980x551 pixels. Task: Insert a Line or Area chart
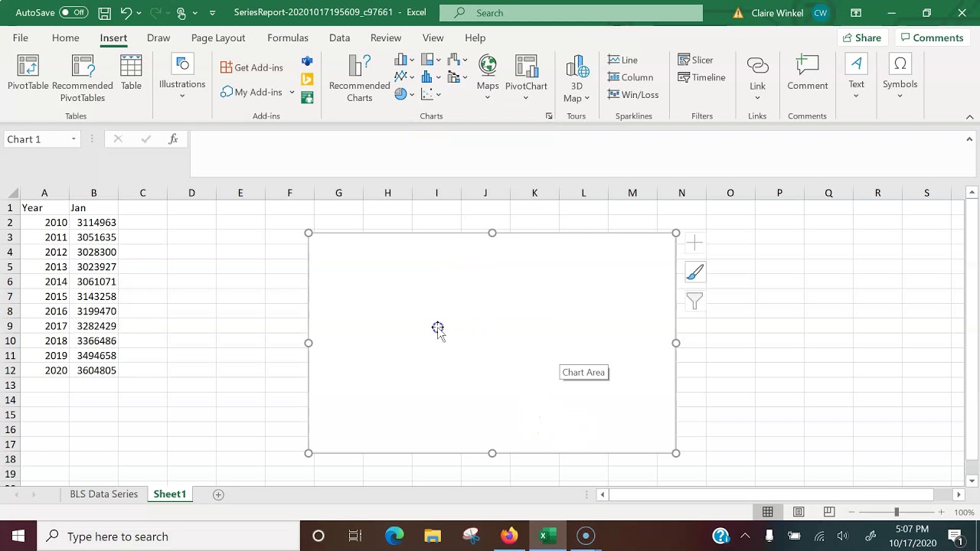tap(404, 77)
